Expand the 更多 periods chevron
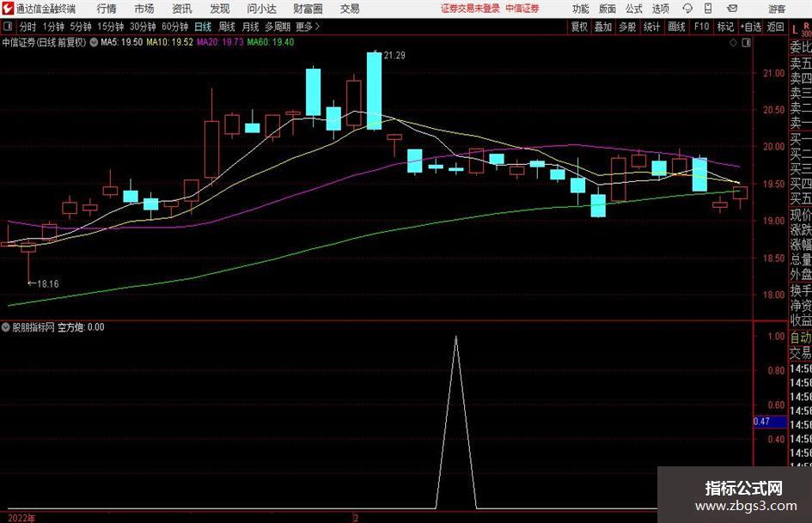Image resolution: width=812 pixels, height=523 pixels. [x=317, y=27]
